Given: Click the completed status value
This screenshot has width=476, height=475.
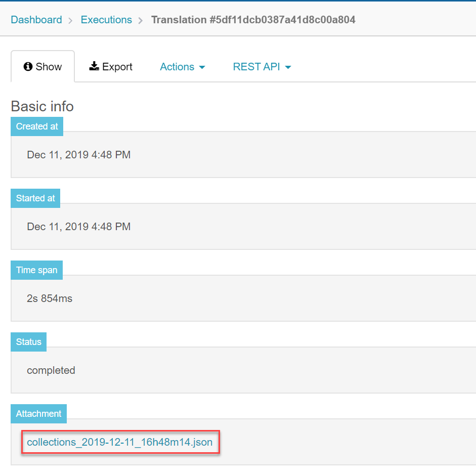Looking at the screenshot, I should [x=51, y=370].
